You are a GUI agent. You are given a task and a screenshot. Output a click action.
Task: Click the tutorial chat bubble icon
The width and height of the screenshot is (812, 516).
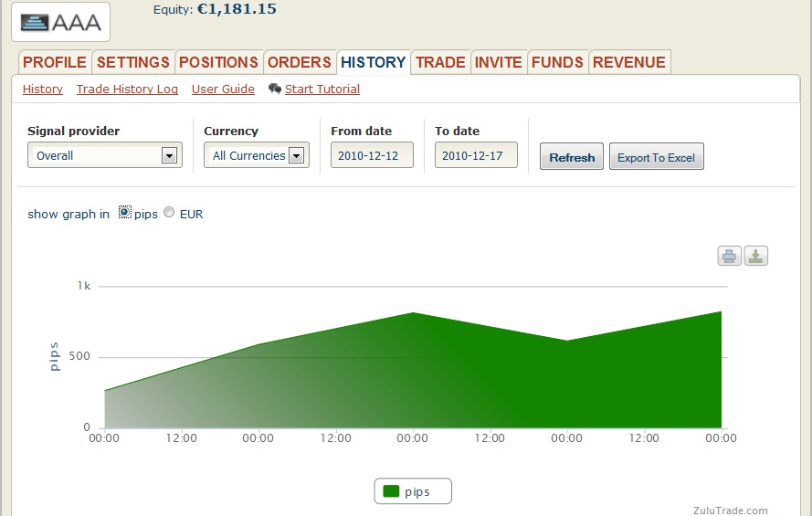point(274,89)
